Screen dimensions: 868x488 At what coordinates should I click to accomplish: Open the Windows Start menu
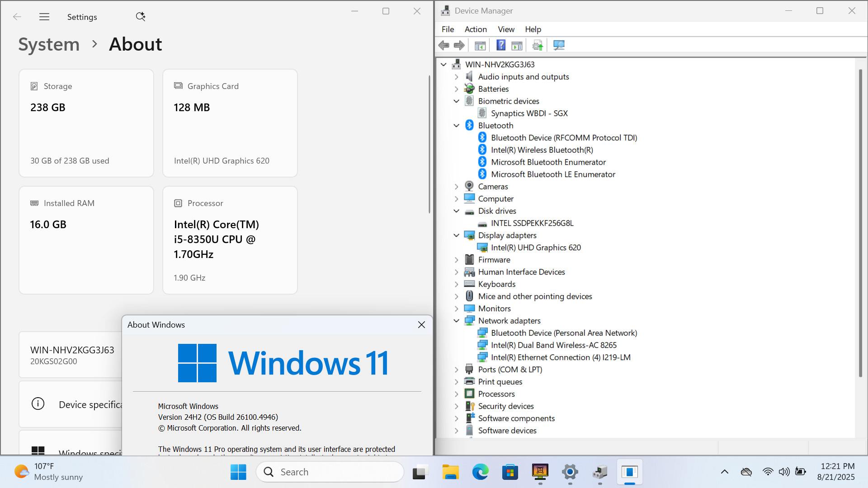[x=238, y=472]
